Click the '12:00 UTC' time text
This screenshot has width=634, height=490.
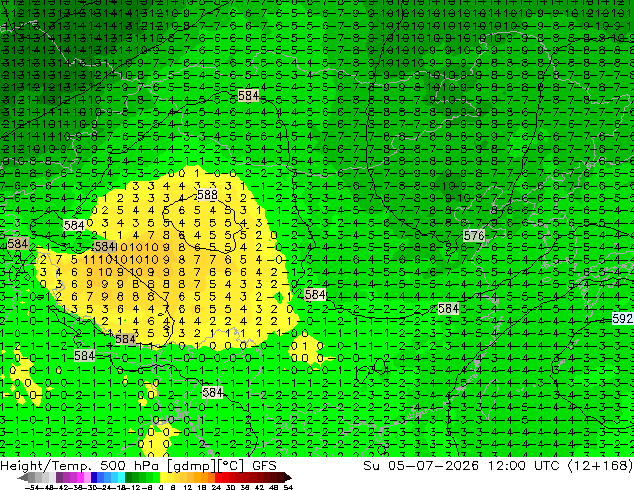(523, 466)
